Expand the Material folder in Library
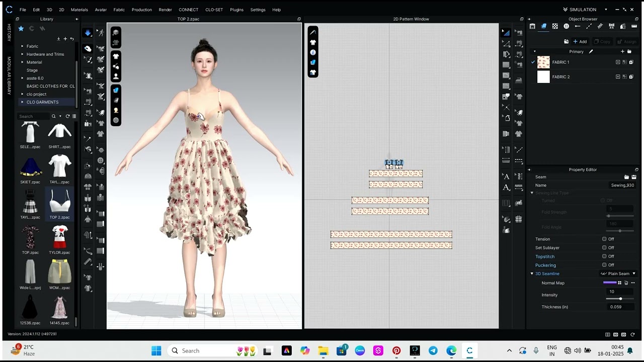Screen dimensions: 644x362 (22, 62)
